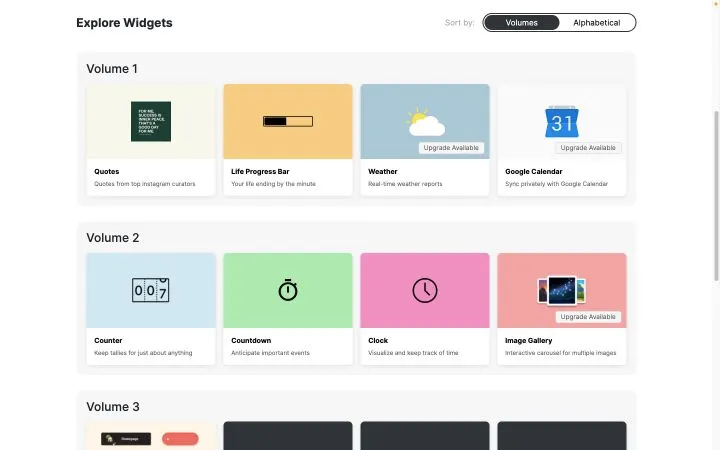Screen dimensions: 720x450
Task: Open the Image Gallery widget title
Action: click(x=529, y=340)
